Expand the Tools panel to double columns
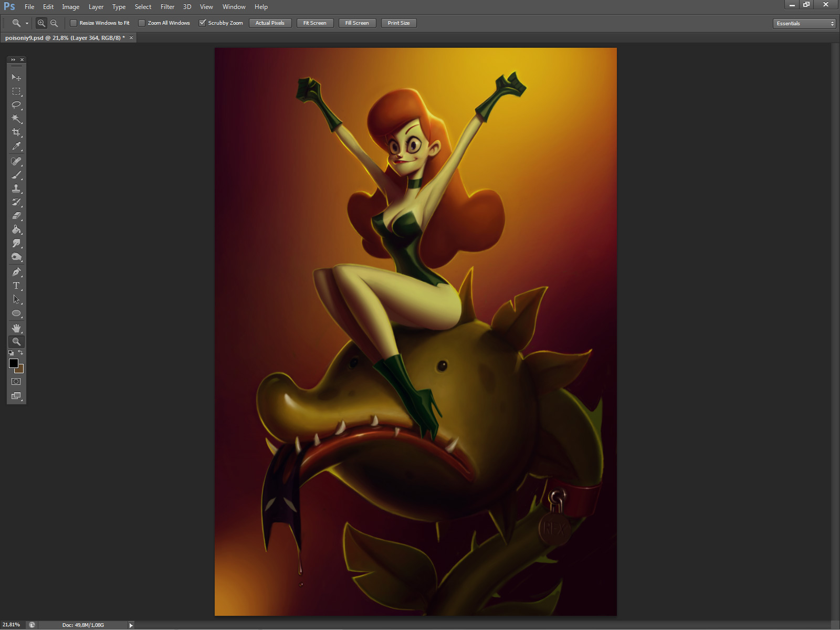840x630 pixels. [x=13, y=60]
